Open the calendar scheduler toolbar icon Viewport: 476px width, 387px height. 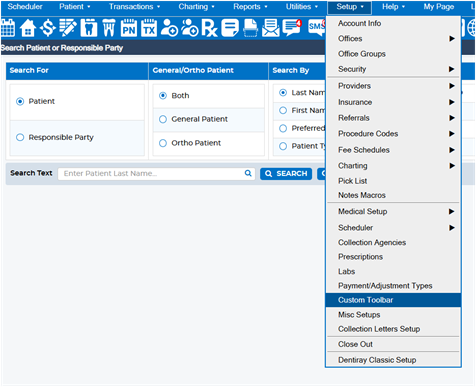click(8, 28)
